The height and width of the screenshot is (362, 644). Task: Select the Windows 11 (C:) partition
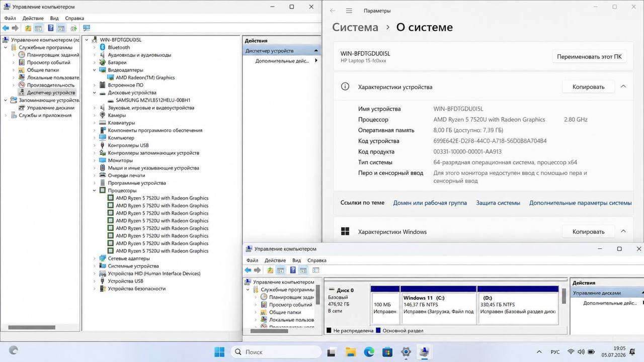(439, 305)
